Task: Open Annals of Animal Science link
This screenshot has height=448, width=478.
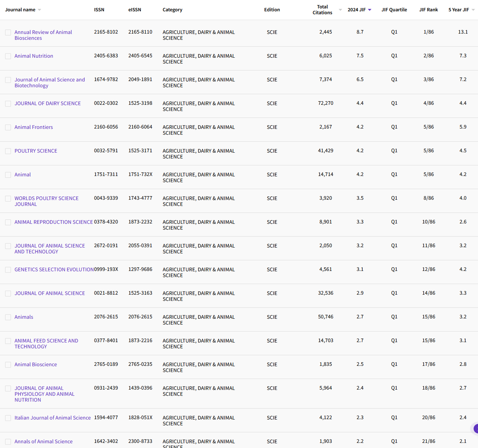Action: pos(43,441)
